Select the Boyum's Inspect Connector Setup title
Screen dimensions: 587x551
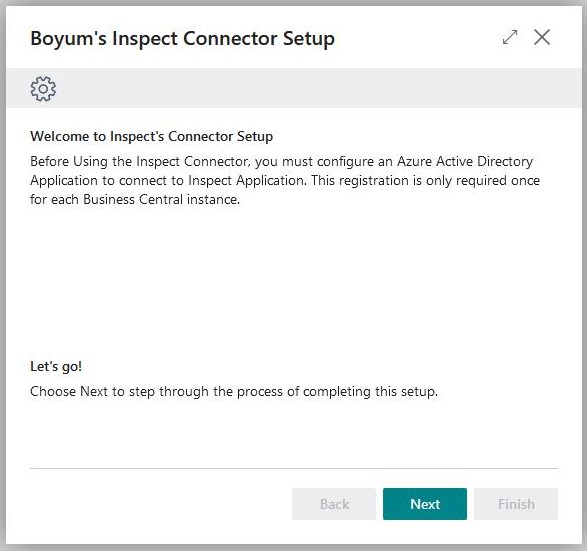point(182,39)
